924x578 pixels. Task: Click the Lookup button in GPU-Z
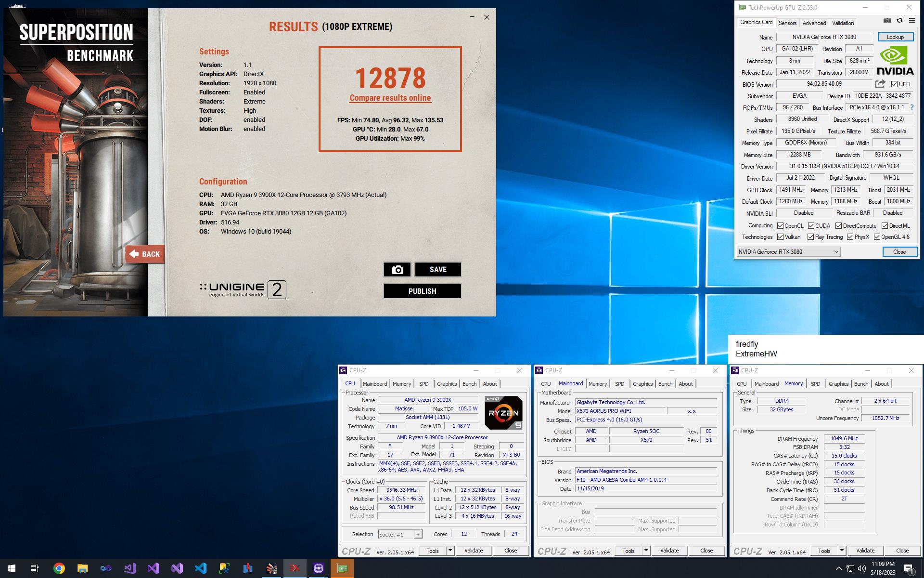(895, 37)
